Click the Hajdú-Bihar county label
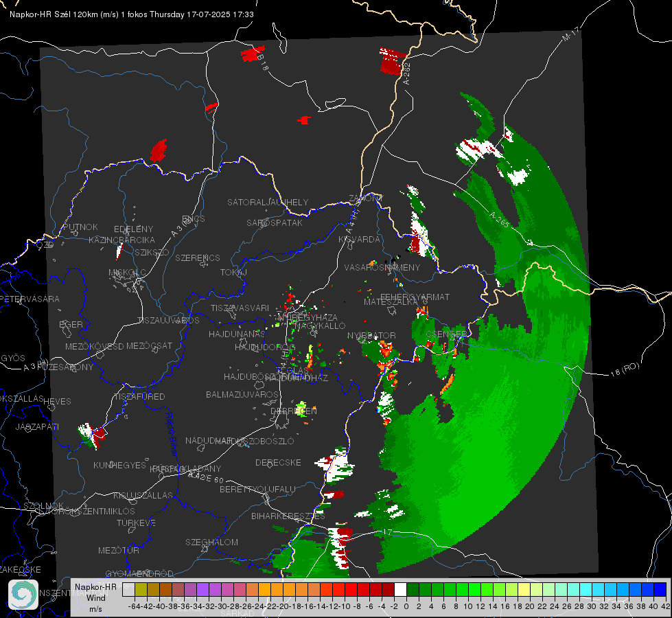Image resolution: width=672 pixels, height=618 pixels. pyautogui.click(x=171, y=434)
